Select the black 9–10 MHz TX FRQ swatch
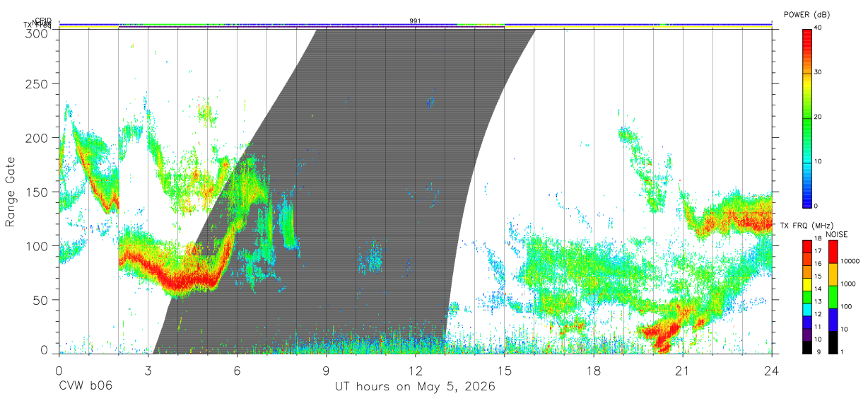 [x=807, y=347]
